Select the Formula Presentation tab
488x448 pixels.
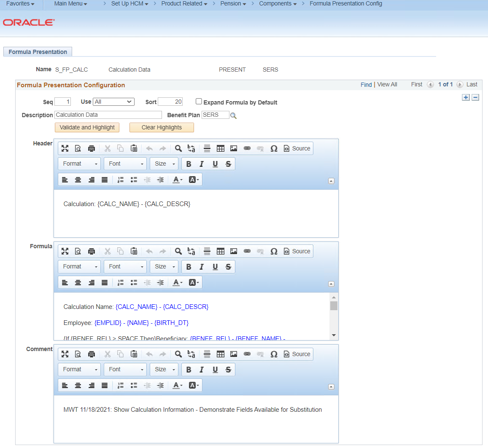pyautogui.click(x=38, y=52)
